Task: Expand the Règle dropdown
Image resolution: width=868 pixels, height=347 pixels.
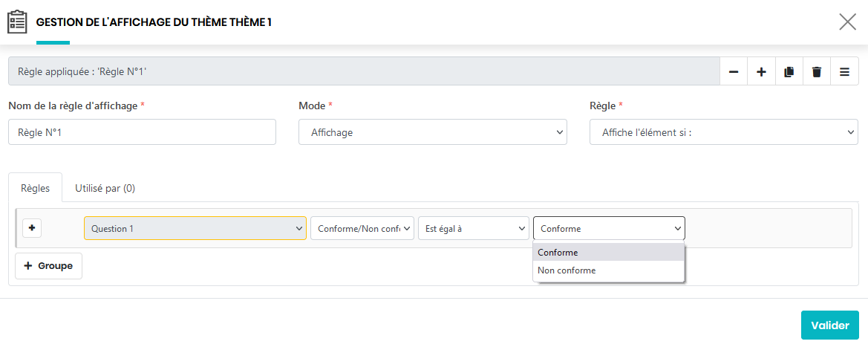Action: click(x=723, y=132)
